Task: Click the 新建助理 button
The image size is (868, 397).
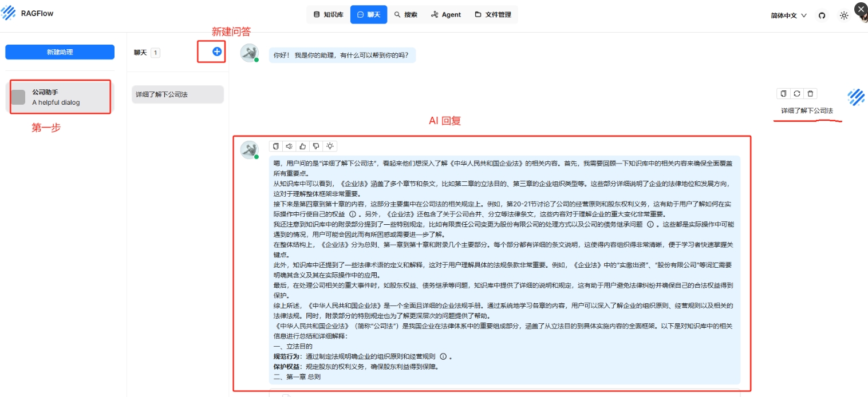Action: (x=60, y=51)
